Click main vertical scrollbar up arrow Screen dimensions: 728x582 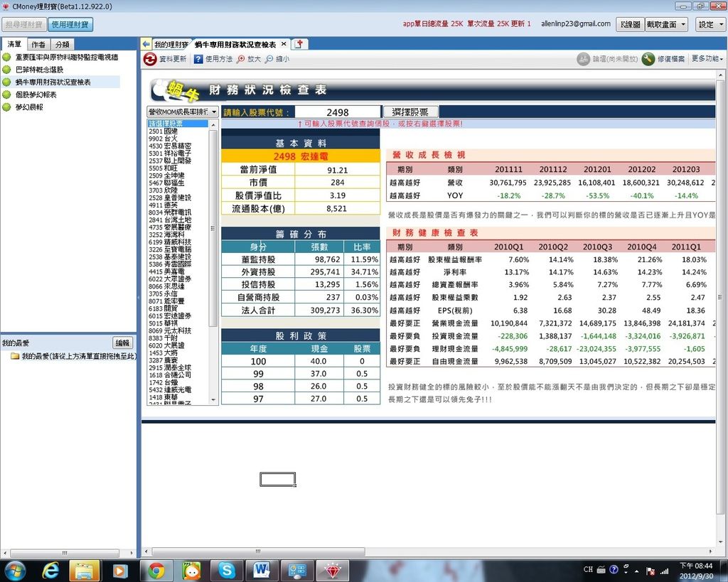pyautogui.click(x=720, y=75)
